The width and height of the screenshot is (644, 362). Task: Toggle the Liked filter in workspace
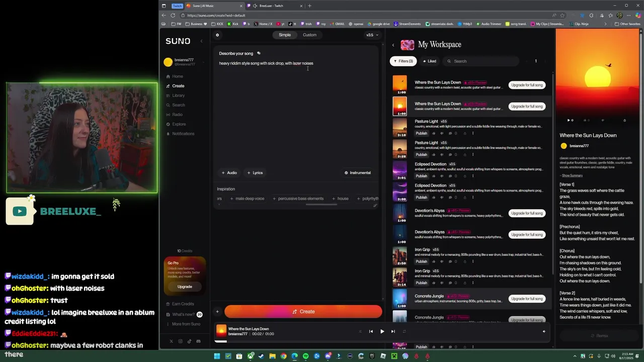(430, 61)
